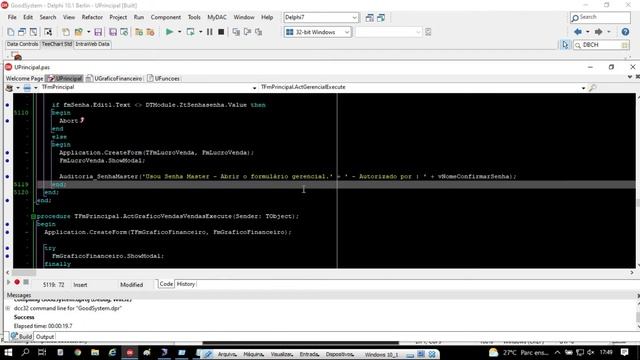This screenshot has width=640, height=360.
Task: Open the Project menu
Action: (118, 17)
